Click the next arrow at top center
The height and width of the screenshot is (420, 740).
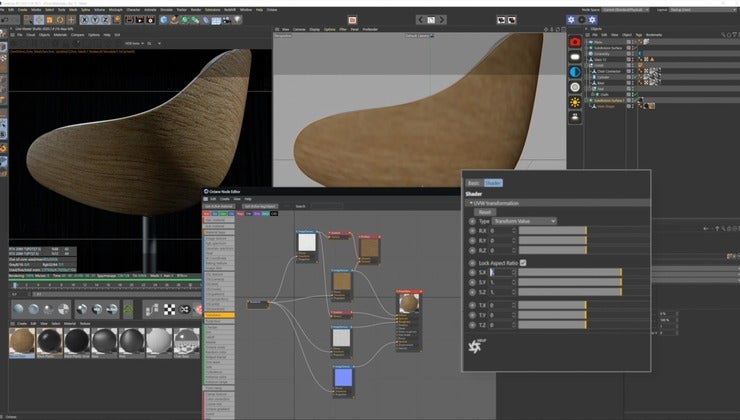tap(442, 20)
